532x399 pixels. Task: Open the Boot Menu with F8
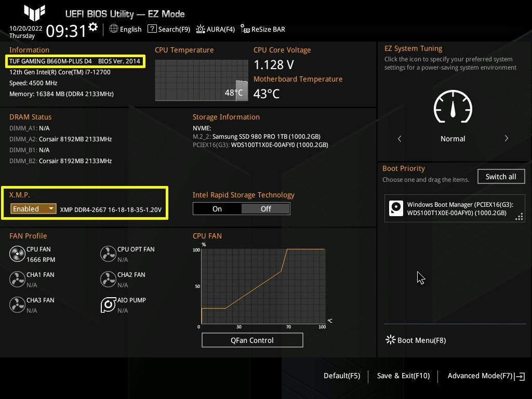pos(421,340)
